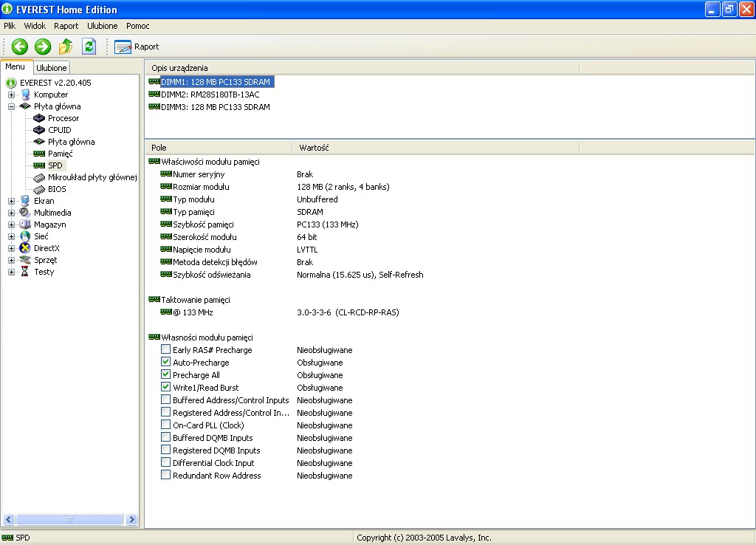Select the Procesor chip icon in the tree

[x=39, y=118]
